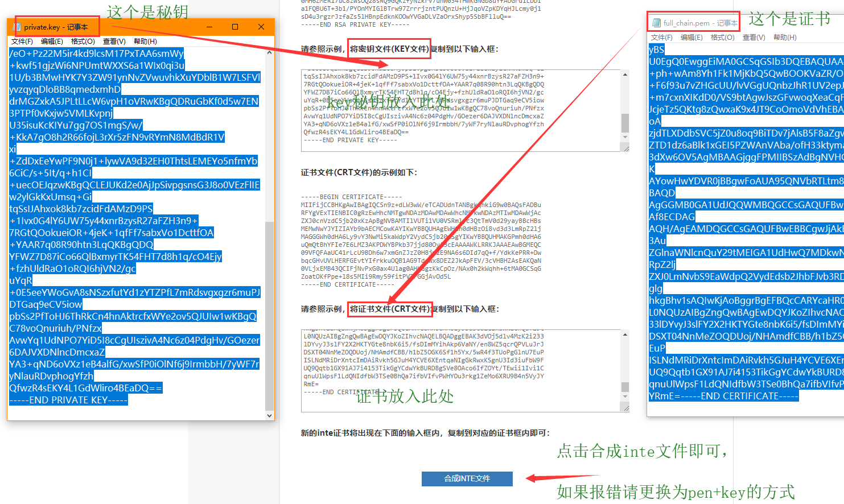Open 查看(V) menu in full_chain.pem Notepad
The height and width of the screenshot is (504, 844).
tap(754, 38)
